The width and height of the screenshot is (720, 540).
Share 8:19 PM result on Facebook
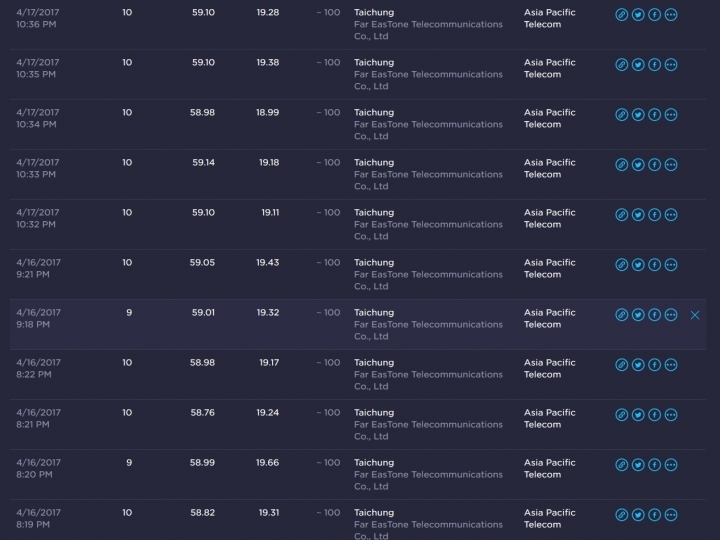coord(654,515)
